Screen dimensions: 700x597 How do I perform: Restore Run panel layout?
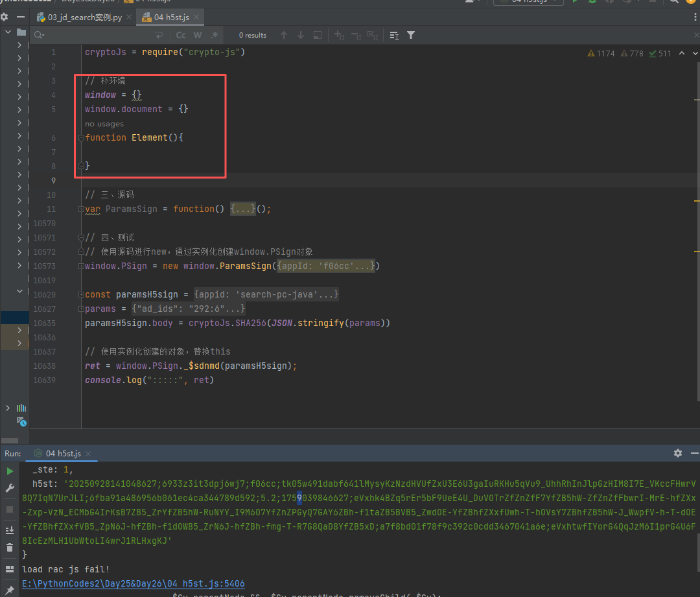10,569
